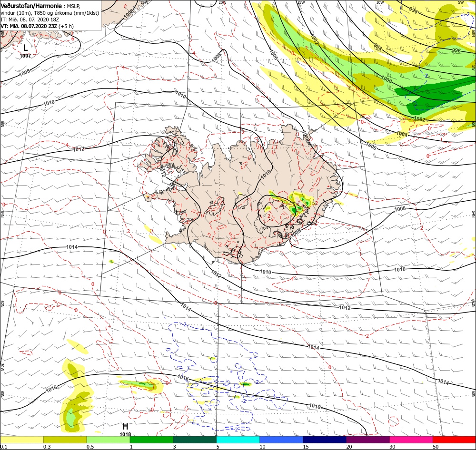Select the '1018' value under the H
Viewport: 476px width, 450px height.
click(x=125, y=434)
